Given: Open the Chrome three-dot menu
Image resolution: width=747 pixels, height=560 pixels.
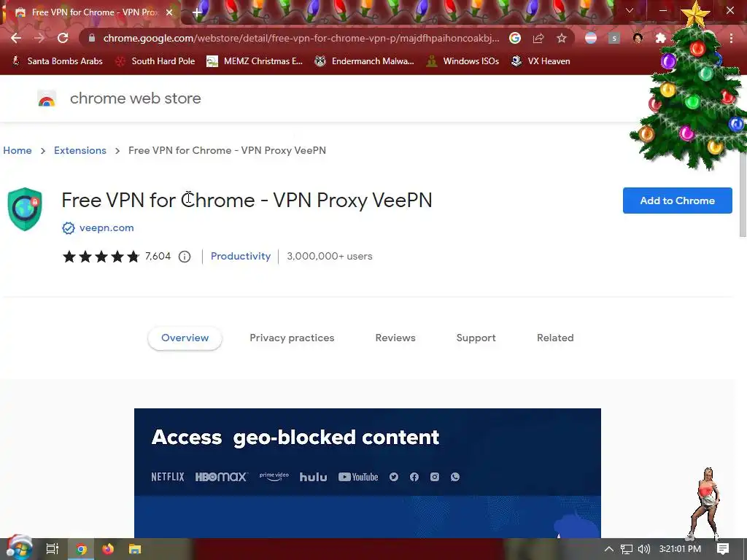Looking at the screenshot, I should pyautogui.click(x=731, y=38).
